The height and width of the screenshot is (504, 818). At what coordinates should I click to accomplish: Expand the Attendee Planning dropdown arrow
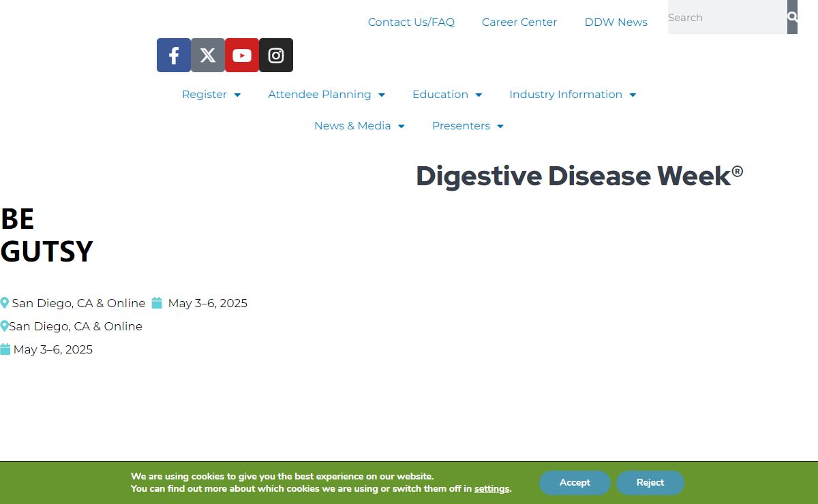(x=382, y=95)
